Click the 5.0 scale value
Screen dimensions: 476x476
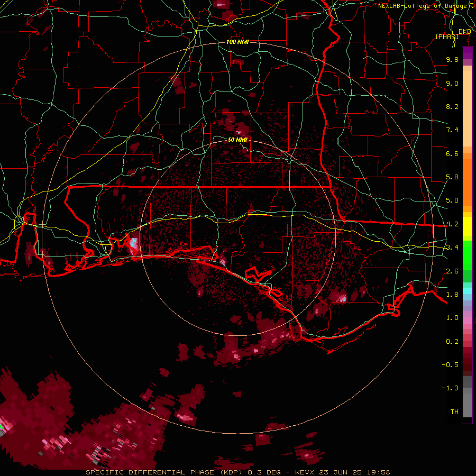pyautogui.click(x=452, y=200)
